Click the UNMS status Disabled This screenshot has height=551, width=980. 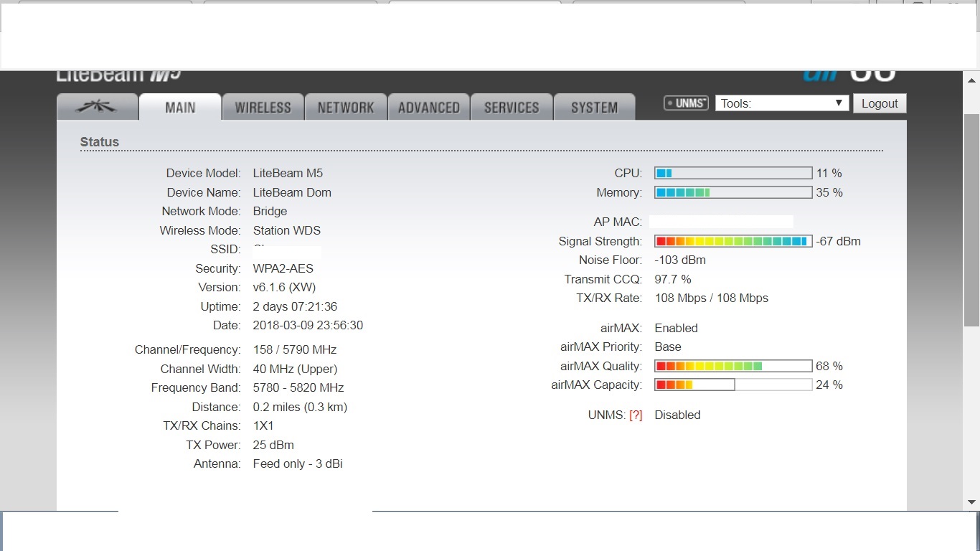tap(678, 415)
